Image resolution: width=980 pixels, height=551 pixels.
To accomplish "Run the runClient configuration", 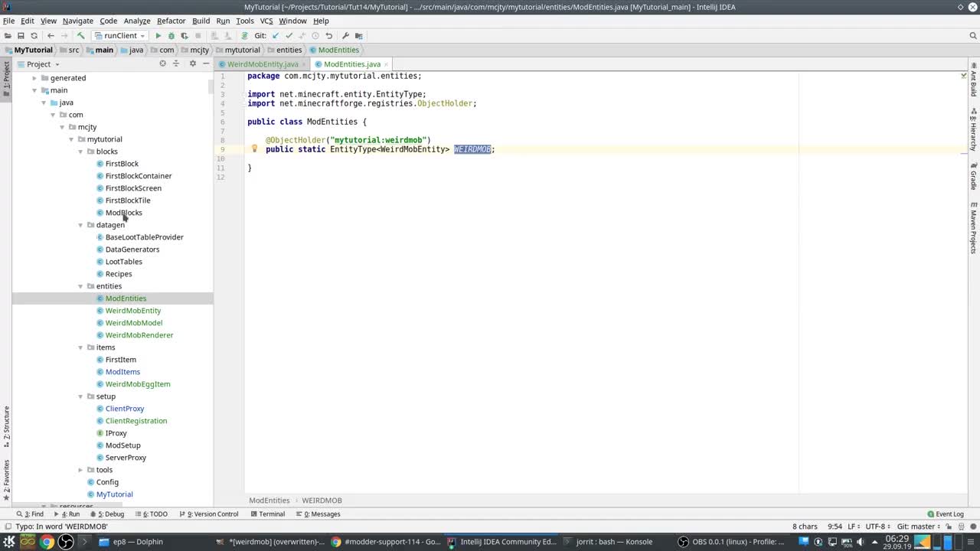I will (x=158, y=36).
